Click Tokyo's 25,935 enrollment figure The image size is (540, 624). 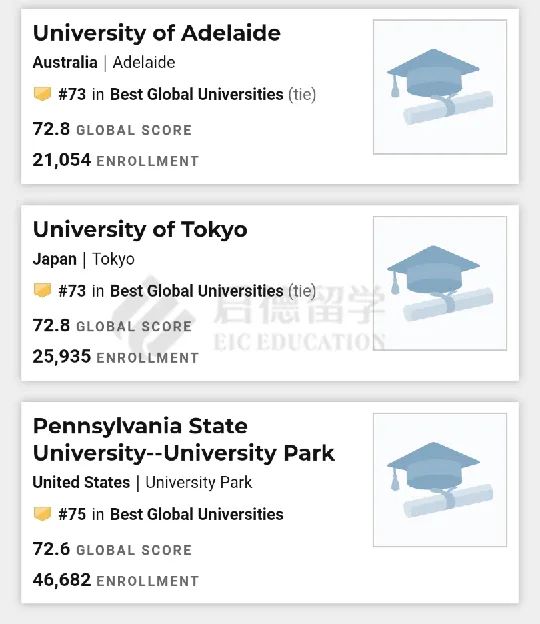pyautogui.click(x=62, y=357)
